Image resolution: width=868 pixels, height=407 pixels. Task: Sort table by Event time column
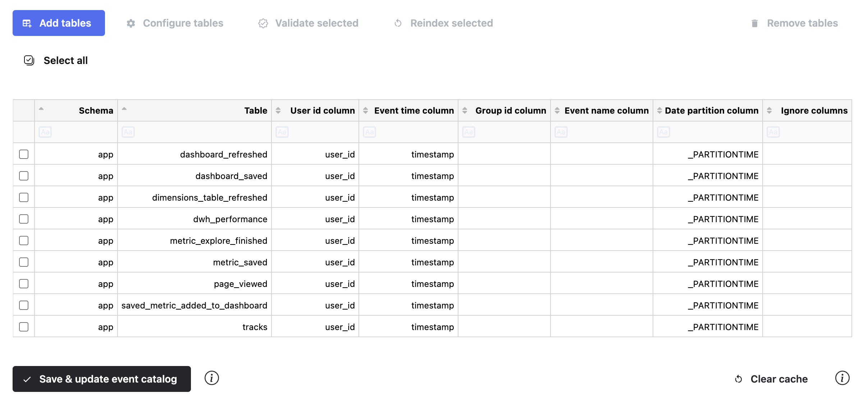click(366, 111)
